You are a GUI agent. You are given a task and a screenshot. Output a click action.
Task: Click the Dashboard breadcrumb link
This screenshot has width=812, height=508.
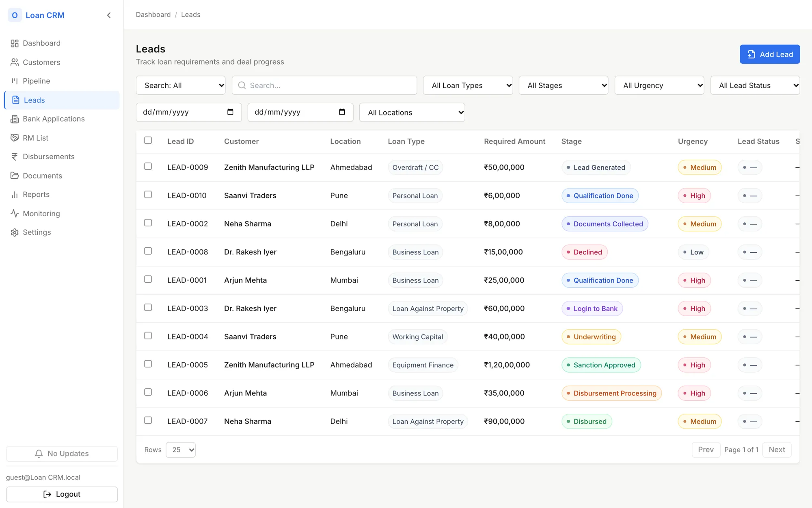point(153,15)
